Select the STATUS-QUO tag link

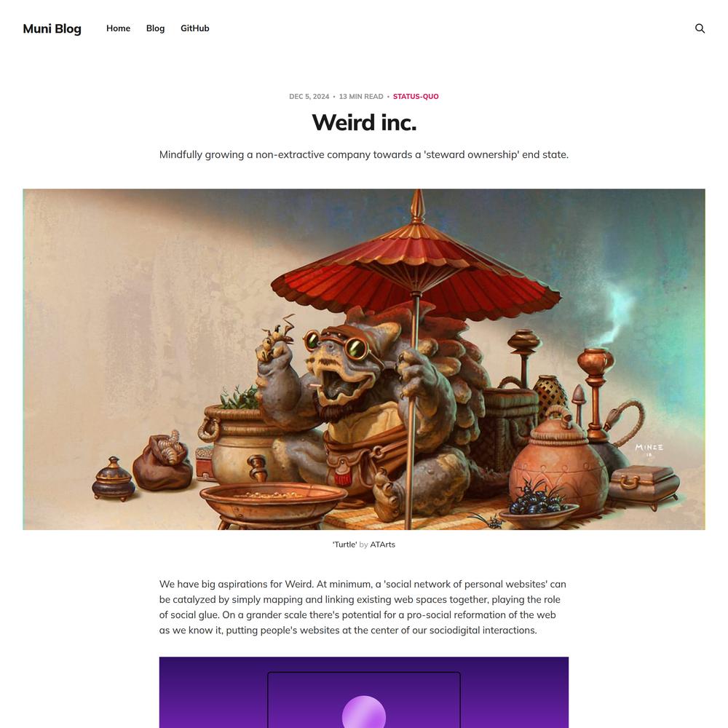click(x=416, y=97)
